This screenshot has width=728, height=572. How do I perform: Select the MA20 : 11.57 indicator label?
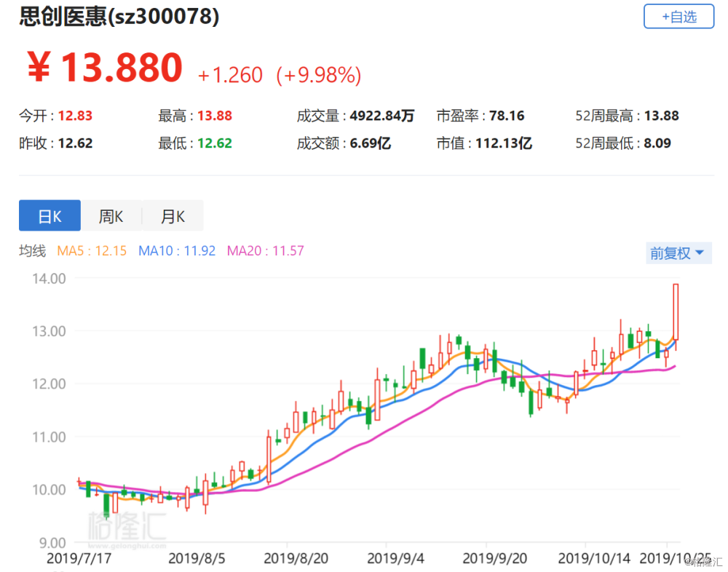point(266,251)
